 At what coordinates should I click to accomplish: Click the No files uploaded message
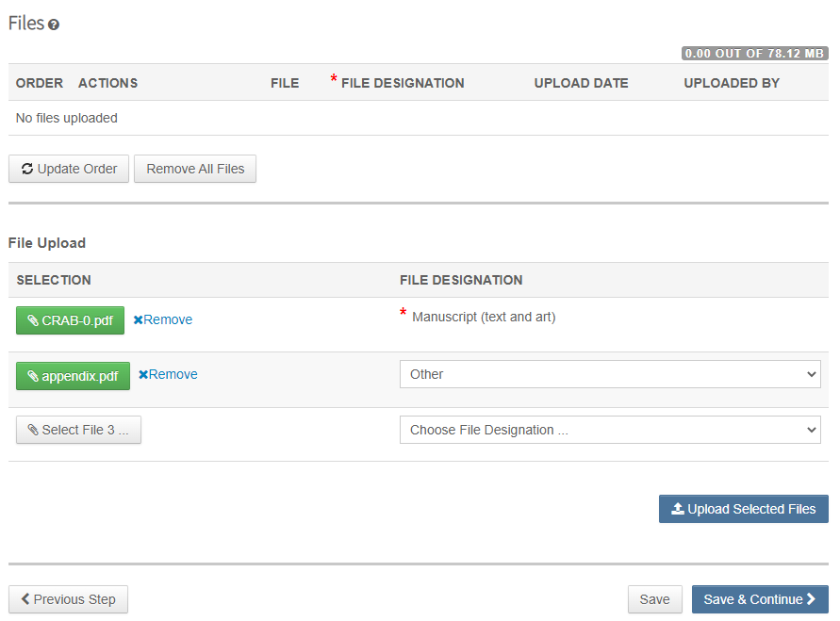pyautogui.click(x=66, y=118)
